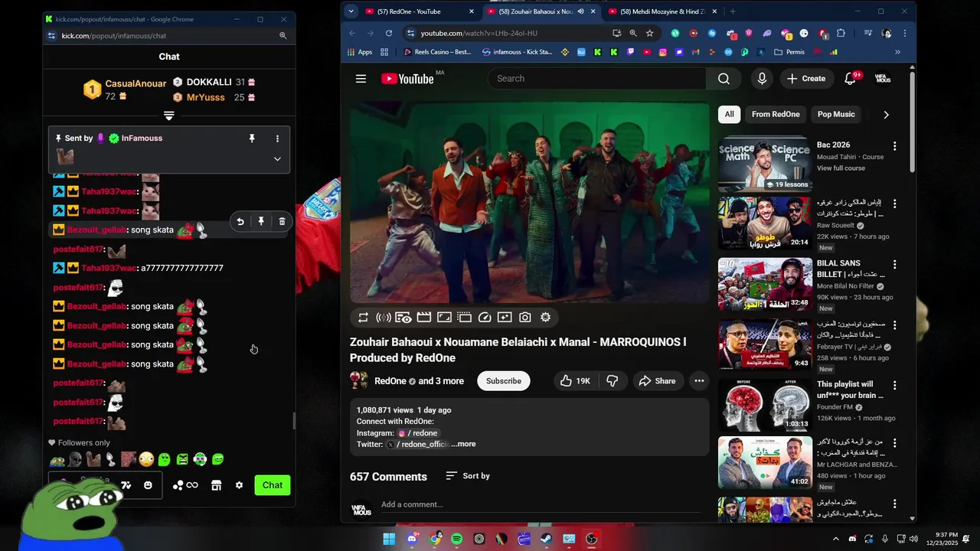The width and height of the screenshot is (980, 551).
Task: Open enhancer settings gear under video
Action: (545, 318)
